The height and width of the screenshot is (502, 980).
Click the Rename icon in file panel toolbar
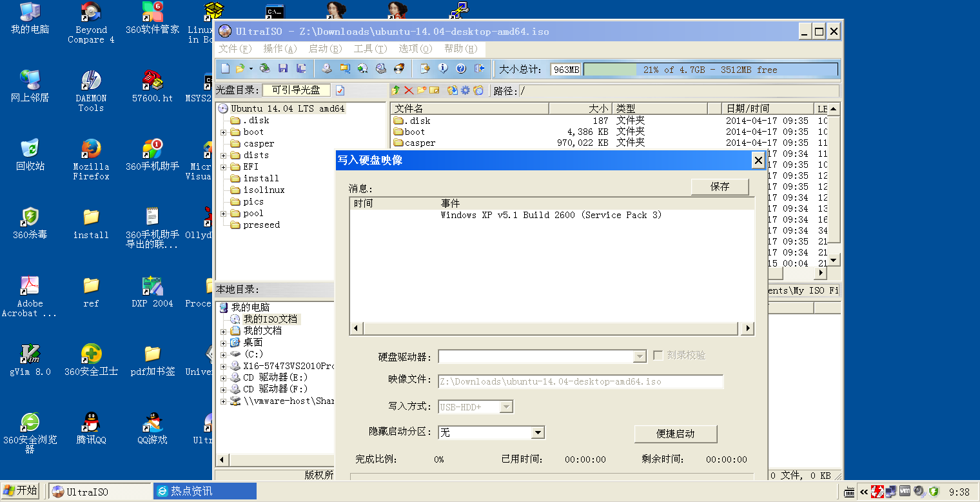tap(435, 90)
